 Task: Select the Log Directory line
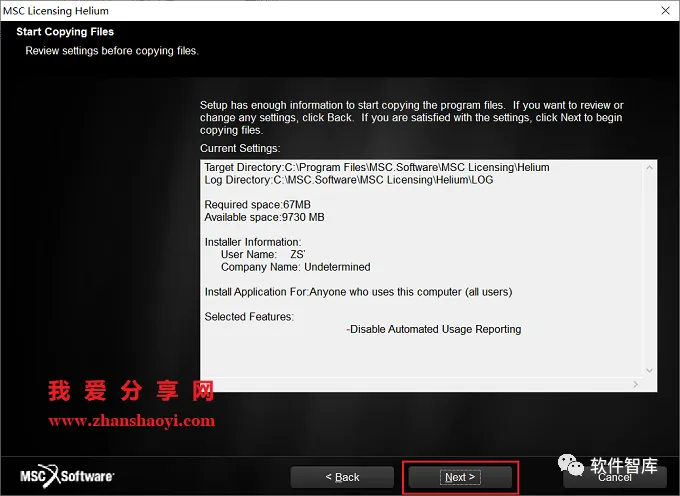[349, 180]
